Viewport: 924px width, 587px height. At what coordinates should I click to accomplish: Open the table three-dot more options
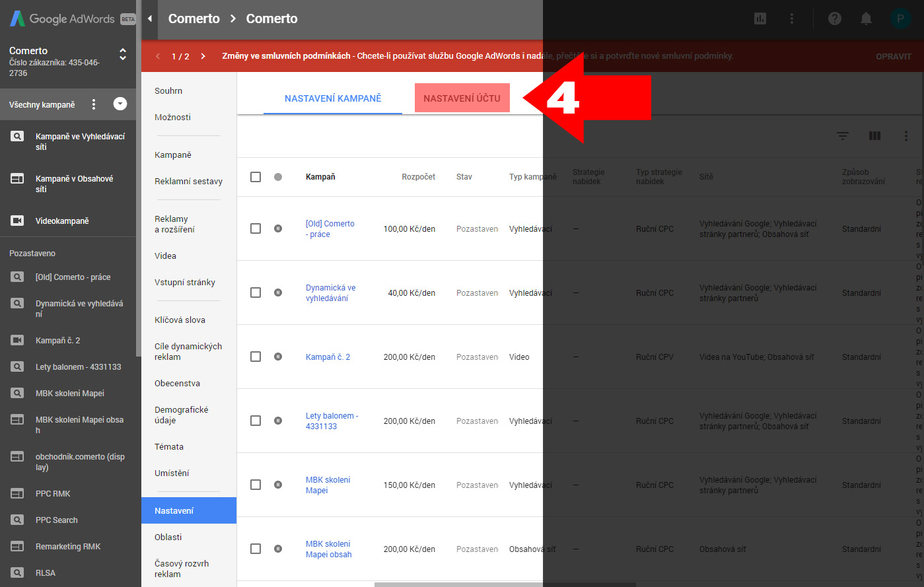[906, 136]
